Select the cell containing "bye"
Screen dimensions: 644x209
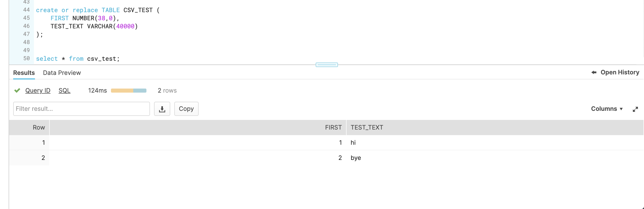pyautogui.click(x=356, y=158)
